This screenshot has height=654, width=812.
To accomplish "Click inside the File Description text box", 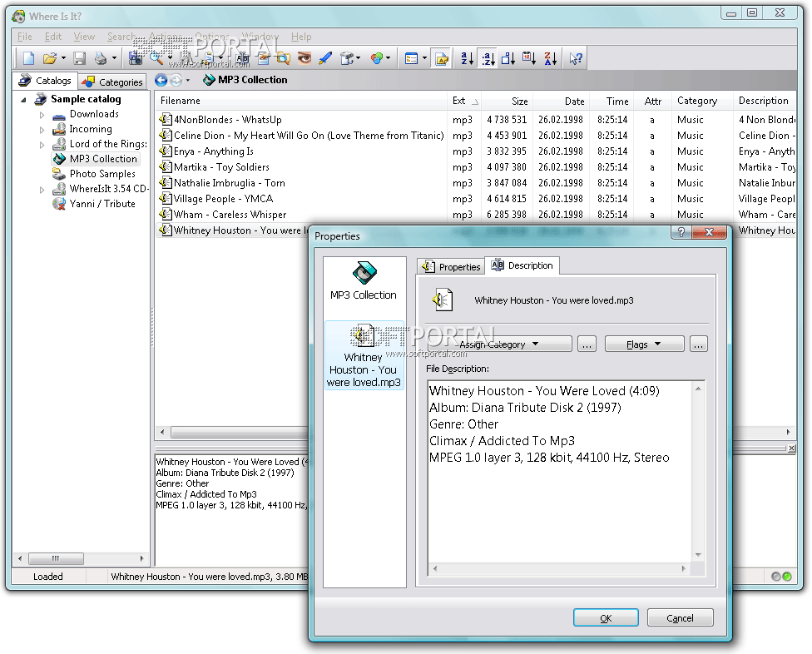I will pyautogui.click(x=560, y=471).
